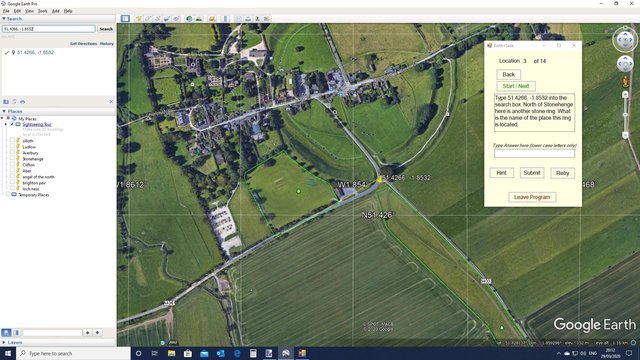Open the File menu
The width and height of the screenshot is (640, 360).
(6, 11)
